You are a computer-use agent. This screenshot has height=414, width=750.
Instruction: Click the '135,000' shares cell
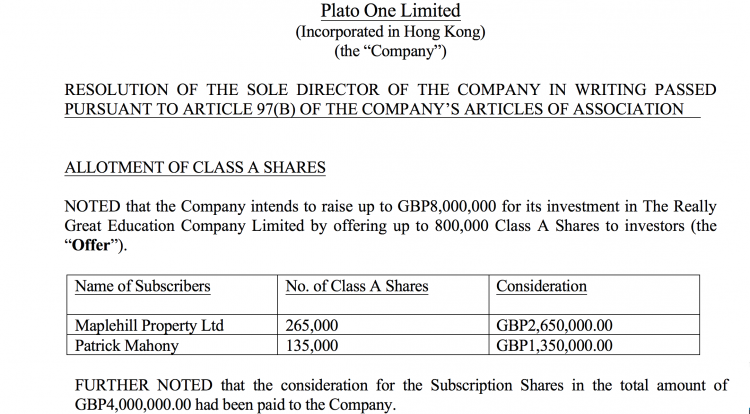[x=312, y=346]
